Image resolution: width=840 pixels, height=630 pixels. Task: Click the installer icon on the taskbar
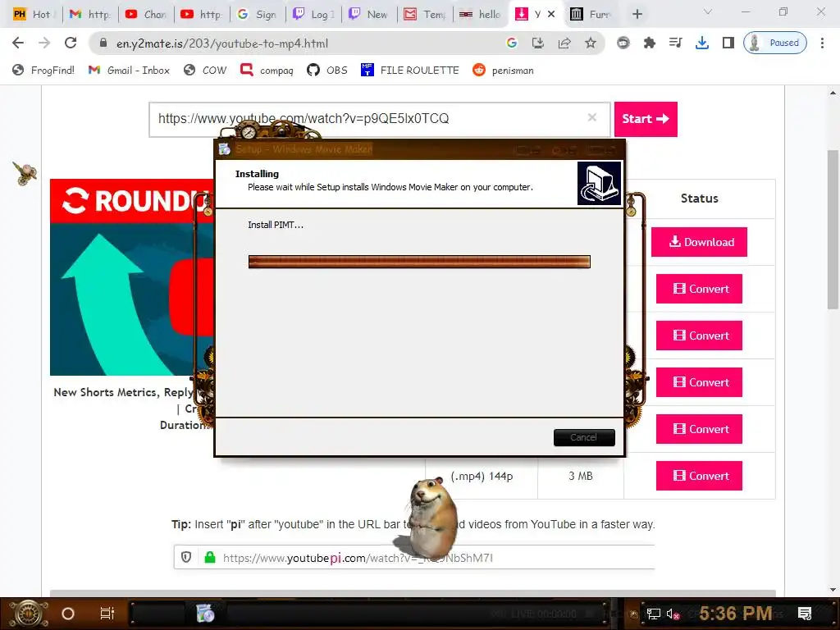click(x=204, y=614)
